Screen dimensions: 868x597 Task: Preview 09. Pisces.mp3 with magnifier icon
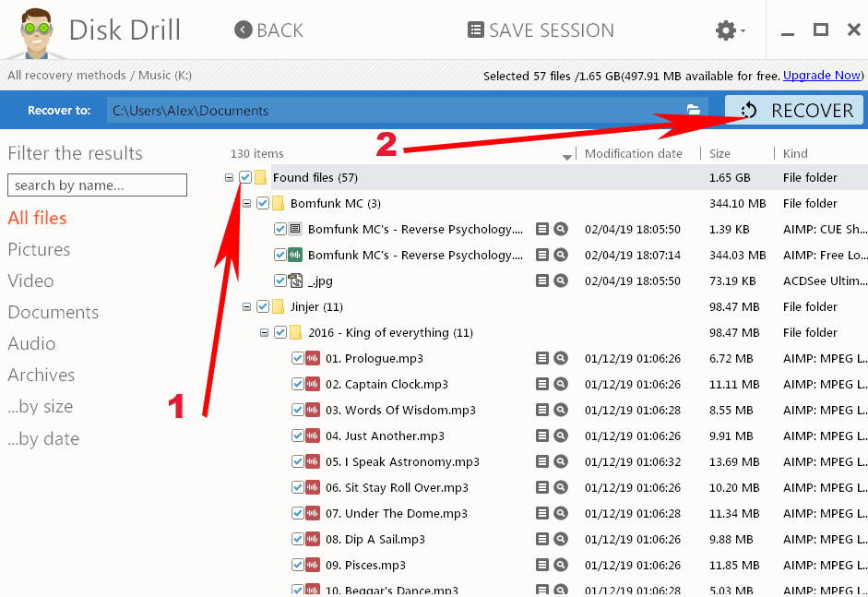[561, 565]
